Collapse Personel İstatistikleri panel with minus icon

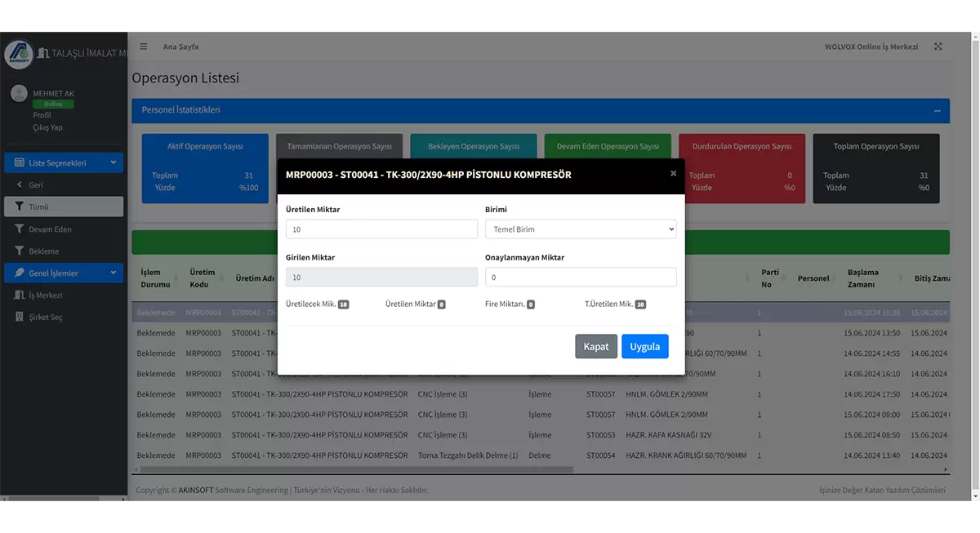pyautogui.click(x=937, y=111)
